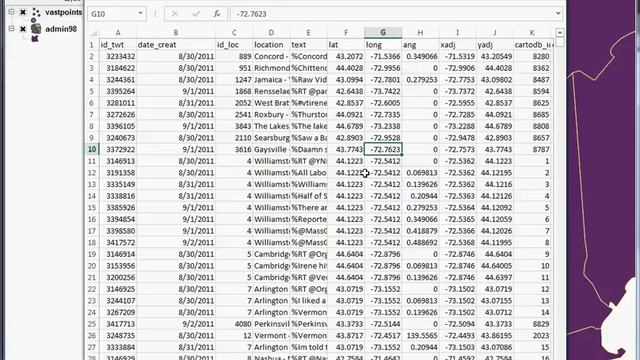
Task: Collapse the admin98 layer tree node
Action: tap(11, 29)
